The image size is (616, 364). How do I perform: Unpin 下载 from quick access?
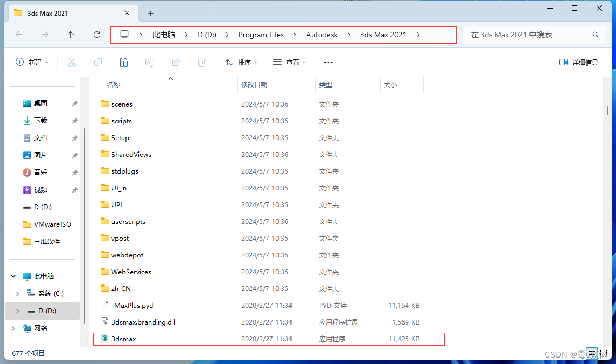click(75, 121)
